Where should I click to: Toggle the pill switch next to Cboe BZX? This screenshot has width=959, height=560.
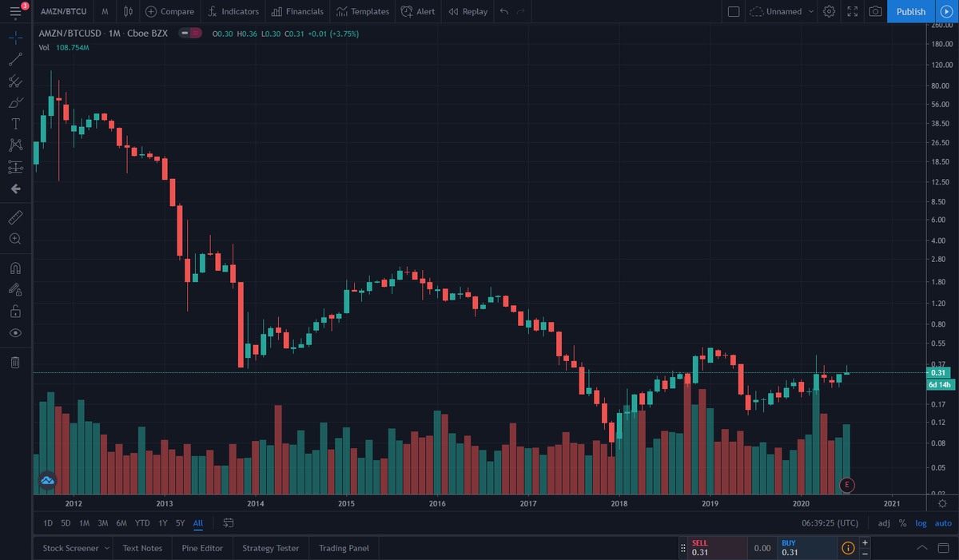(190, 34)
